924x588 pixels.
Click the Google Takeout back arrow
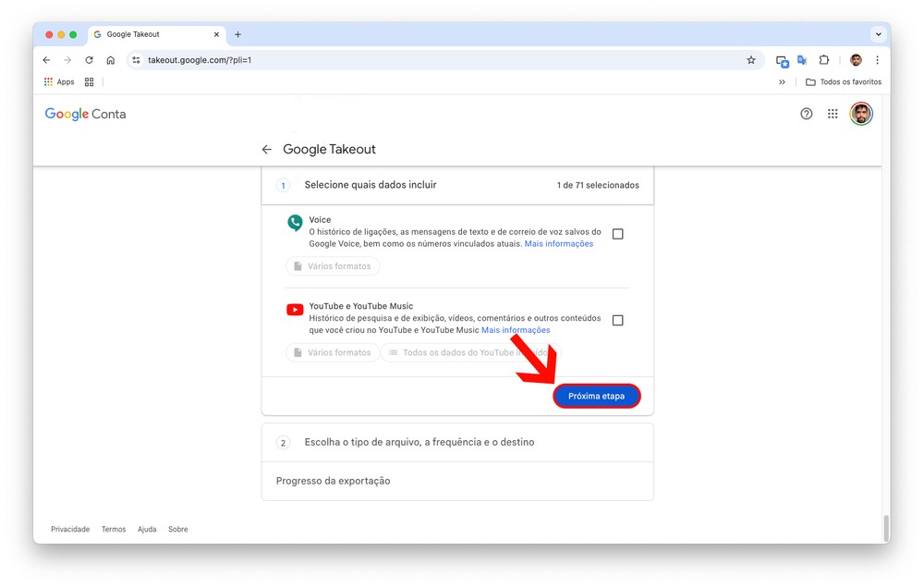pyautogui.click(x=266, y=150)
